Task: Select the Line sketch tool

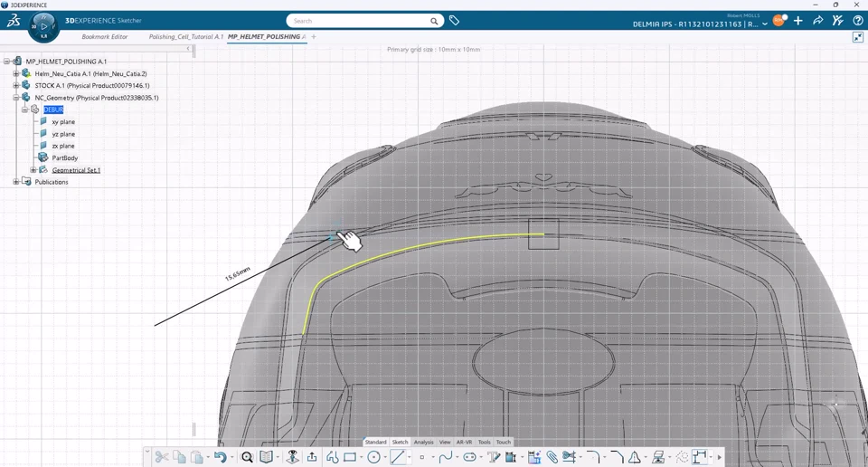Action: click(x=398, y=457)
